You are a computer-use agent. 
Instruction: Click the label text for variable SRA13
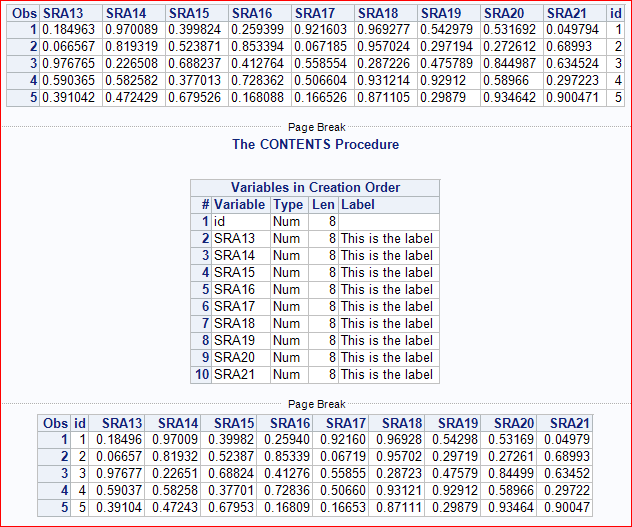[x=387, y=238]
